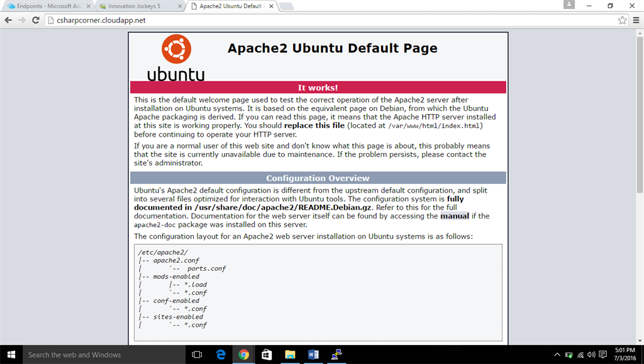Viewport: 644px width, 364px height.
Task: Click the /etc/apache2/ line in the tree
Action: coord(163,252)
